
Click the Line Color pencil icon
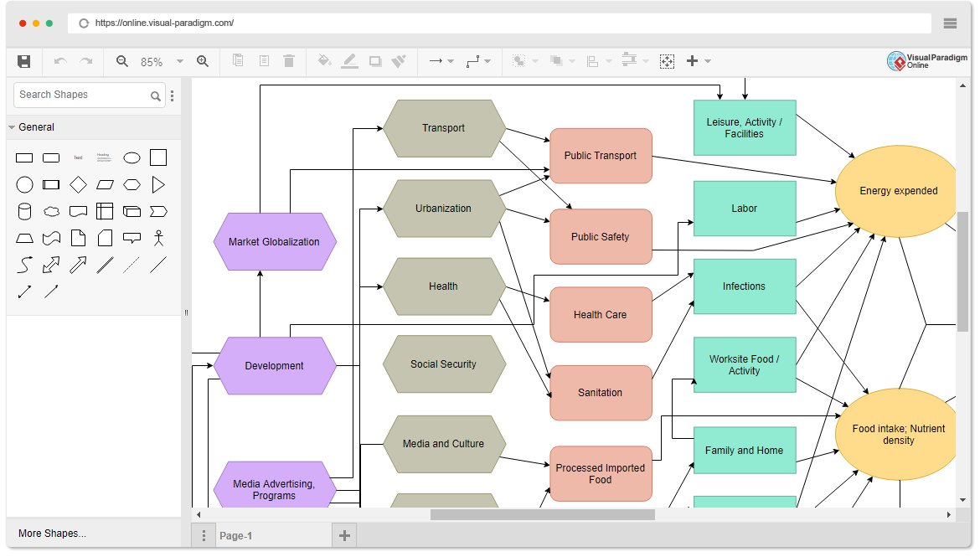tap(349, 60)
